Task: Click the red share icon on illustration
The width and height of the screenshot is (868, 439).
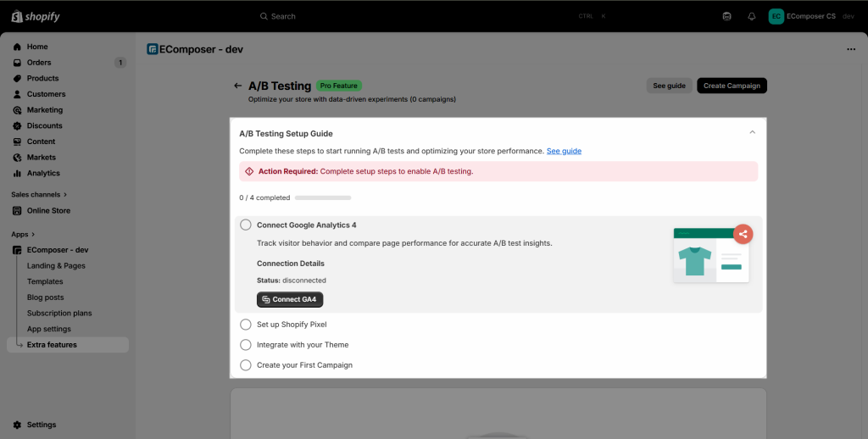Action: coord(743,235)
